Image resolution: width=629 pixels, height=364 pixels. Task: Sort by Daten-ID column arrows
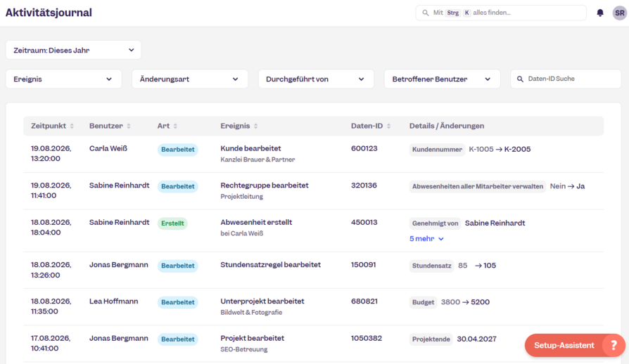[388, 126]
